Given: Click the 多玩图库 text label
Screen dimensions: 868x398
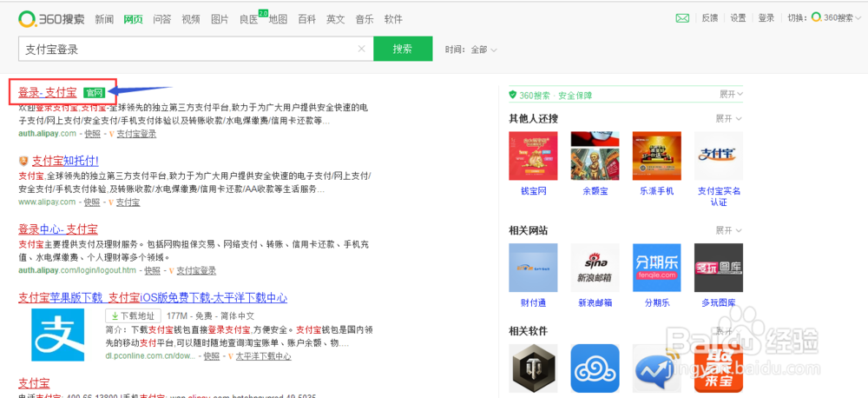Looking at the screenshot, I should (719, 303).
